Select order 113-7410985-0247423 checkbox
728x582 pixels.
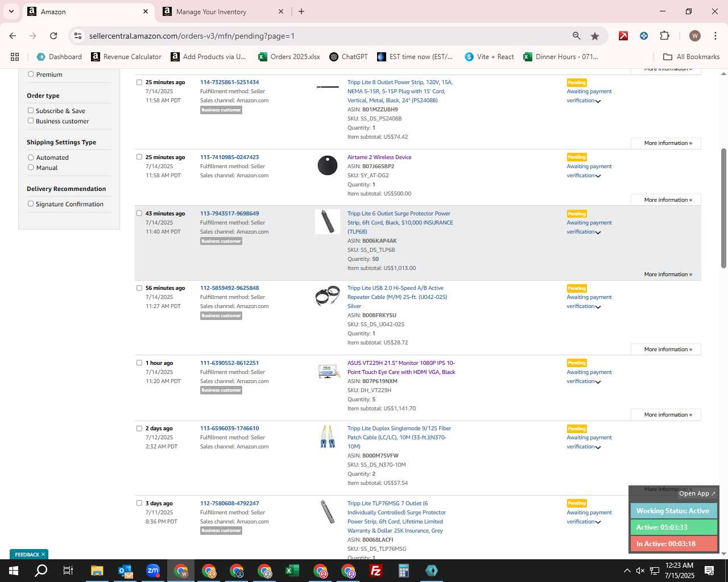pos(139,157)
